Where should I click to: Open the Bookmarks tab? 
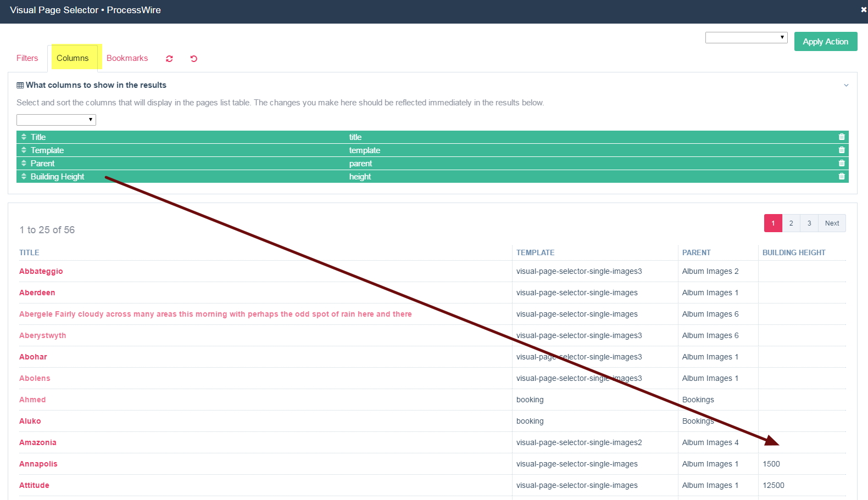tap(127, 58)
